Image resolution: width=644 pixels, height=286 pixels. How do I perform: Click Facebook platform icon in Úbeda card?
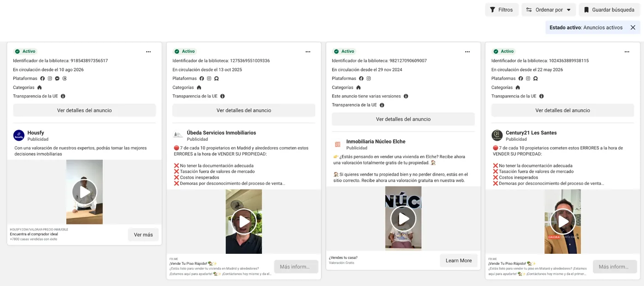(201, 79)
